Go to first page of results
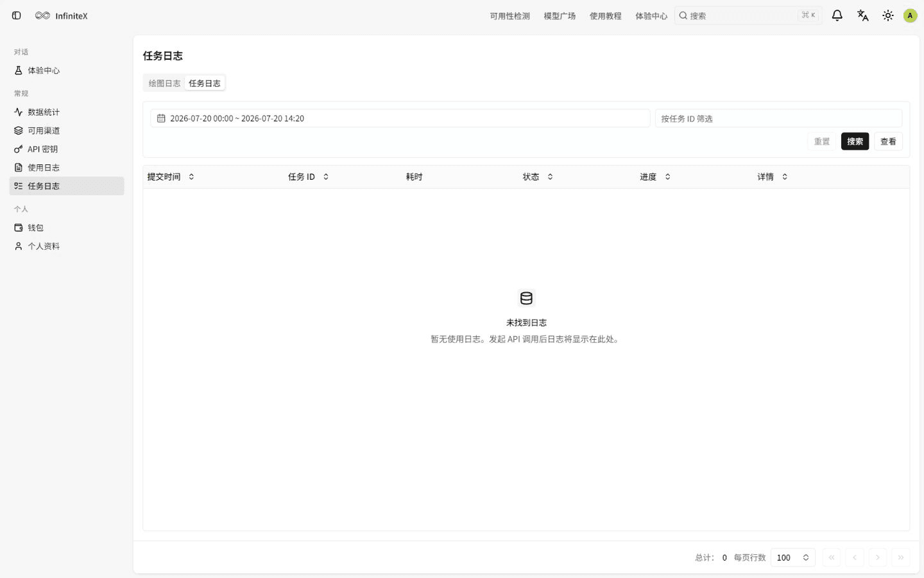The width and height of the screenshot is (924, 578). [832, 557]
